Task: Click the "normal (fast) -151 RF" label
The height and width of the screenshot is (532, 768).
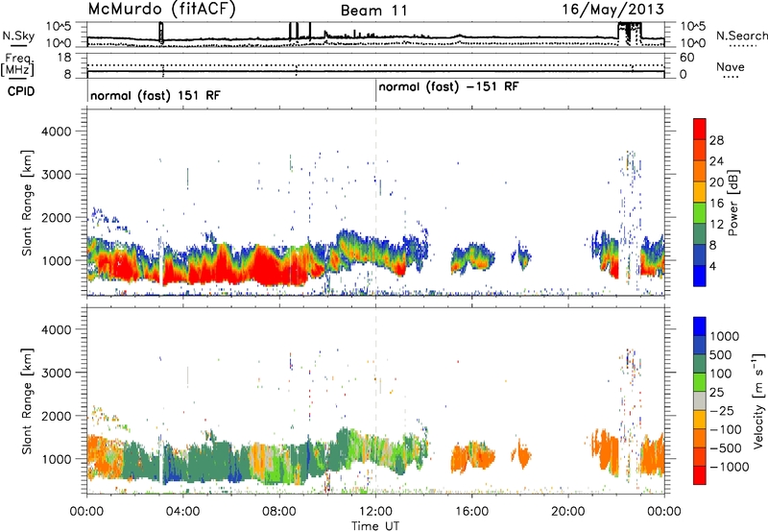Action: pyautogui.click(x=448, y=87)
